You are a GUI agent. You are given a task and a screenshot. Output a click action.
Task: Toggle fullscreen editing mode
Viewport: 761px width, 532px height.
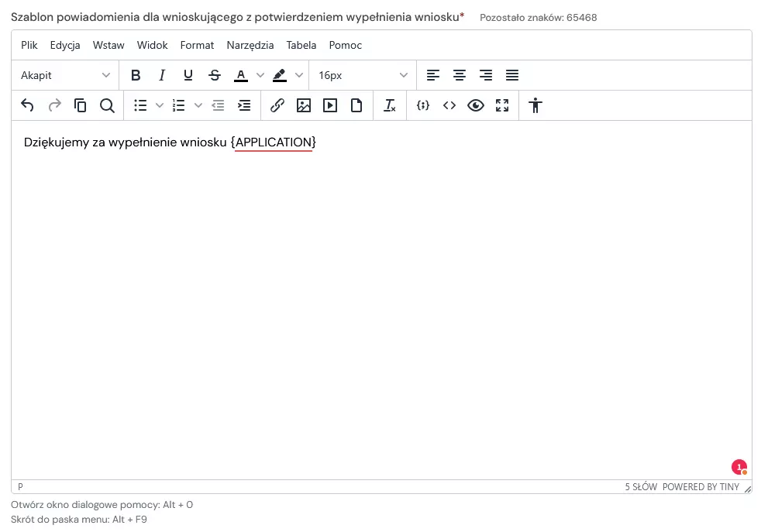(x=502, y=105)
